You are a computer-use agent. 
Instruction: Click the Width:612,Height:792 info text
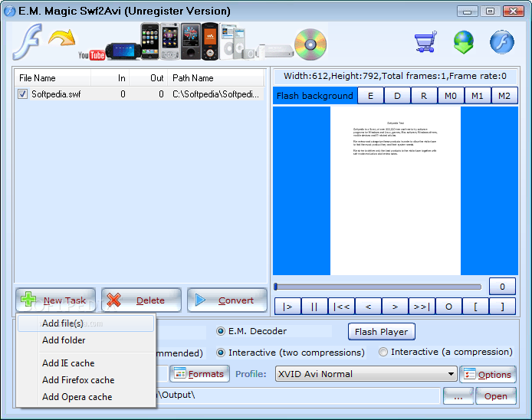coord(395,76)
